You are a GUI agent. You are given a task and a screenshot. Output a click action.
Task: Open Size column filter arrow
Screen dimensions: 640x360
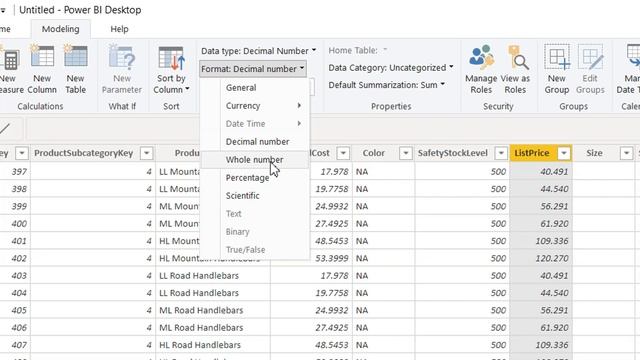coord(626,153)
